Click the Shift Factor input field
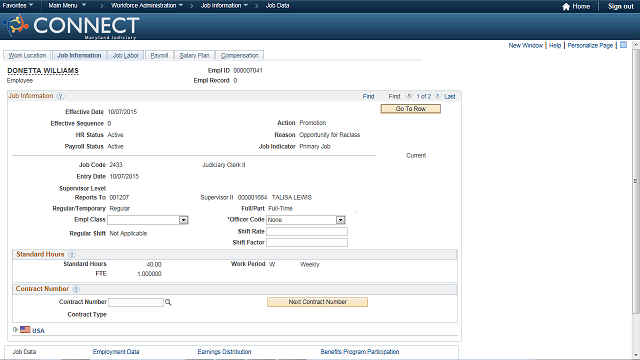Screen dimensions: 640x360 point(307,242)
